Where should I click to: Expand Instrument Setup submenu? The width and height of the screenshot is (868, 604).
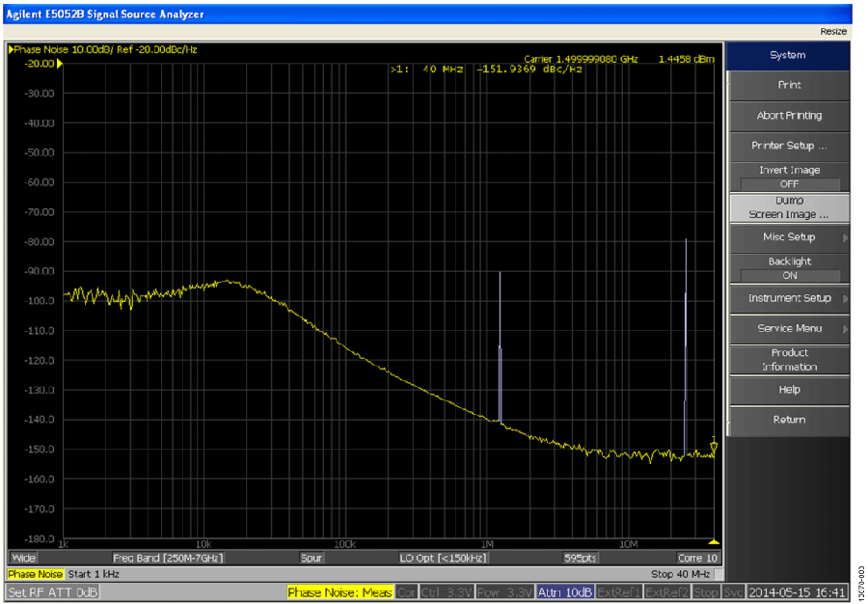[789, 298]
